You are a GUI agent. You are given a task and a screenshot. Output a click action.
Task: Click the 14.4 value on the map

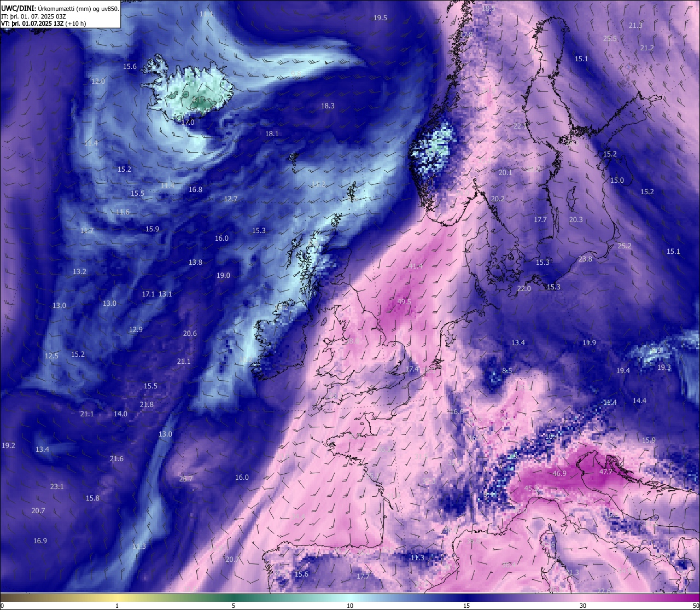pyautogui.click(x=639, y=400)
